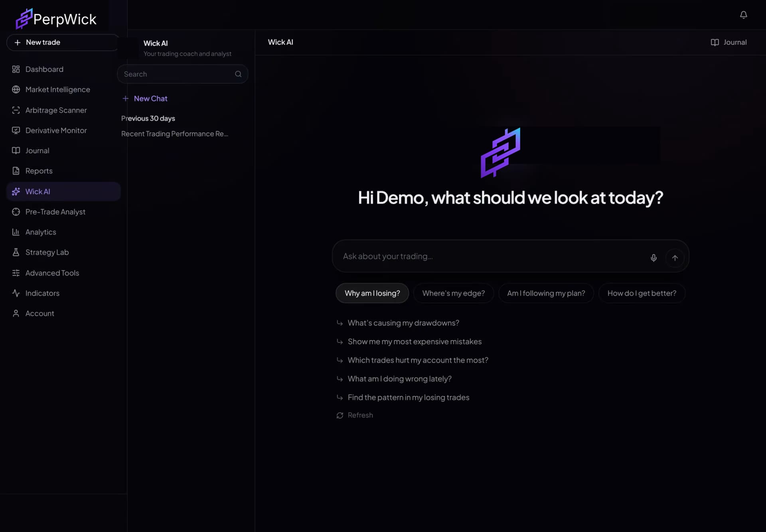This screenshot has width=766, height=532.
Task: Open the Arbitrage Scanner
Action: (x=63, y=110)
